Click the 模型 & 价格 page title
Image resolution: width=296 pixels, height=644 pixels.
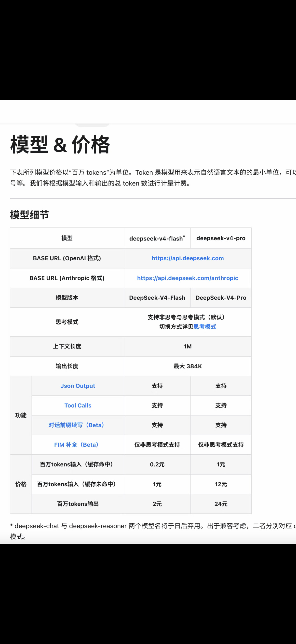pos(60,144)
